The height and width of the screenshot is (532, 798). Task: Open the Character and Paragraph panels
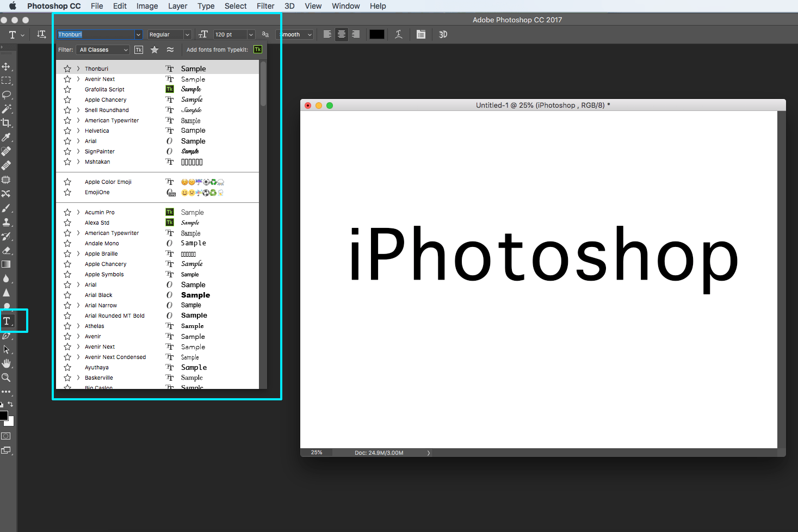coord(421,34)
